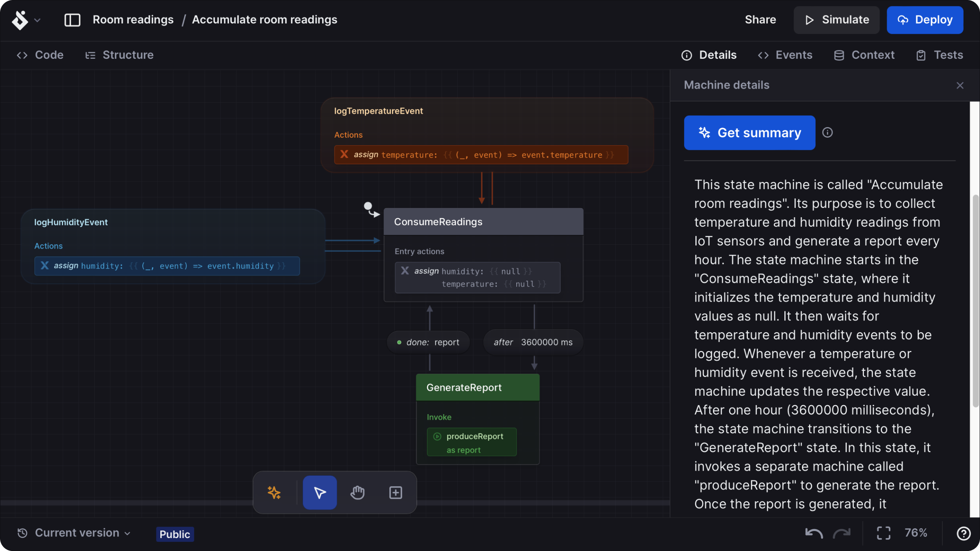Switch to the Context tab

coord(873,55)
